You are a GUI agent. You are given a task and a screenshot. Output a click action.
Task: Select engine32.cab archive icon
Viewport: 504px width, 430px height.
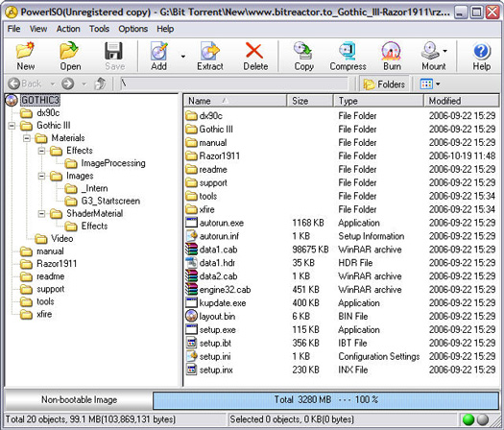point(191,289)
